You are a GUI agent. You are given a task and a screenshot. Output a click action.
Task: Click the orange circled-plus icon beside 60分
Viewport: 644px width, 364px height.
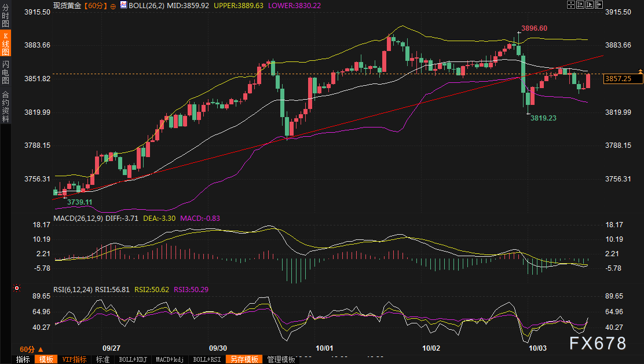pos(113,5)
